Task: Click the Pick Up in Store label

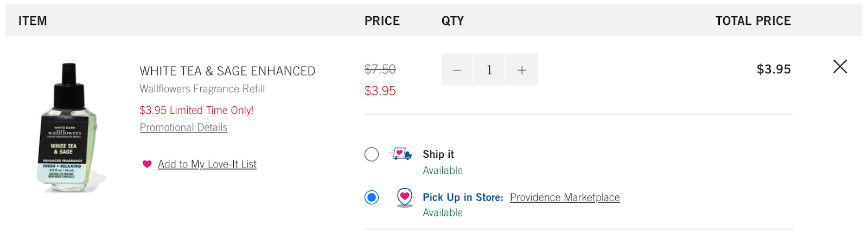Action: coord(463,197)
